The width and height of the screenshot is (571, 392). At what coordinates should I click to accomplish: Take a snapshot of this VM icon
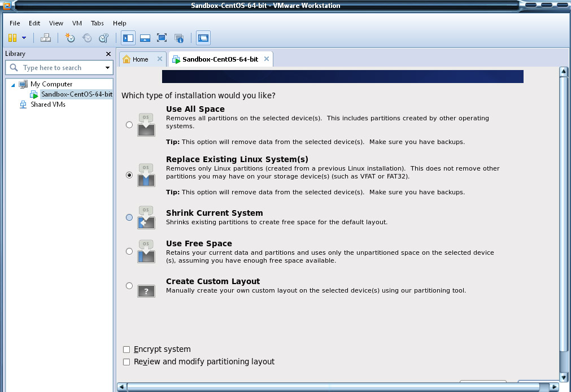coord(70,38)
